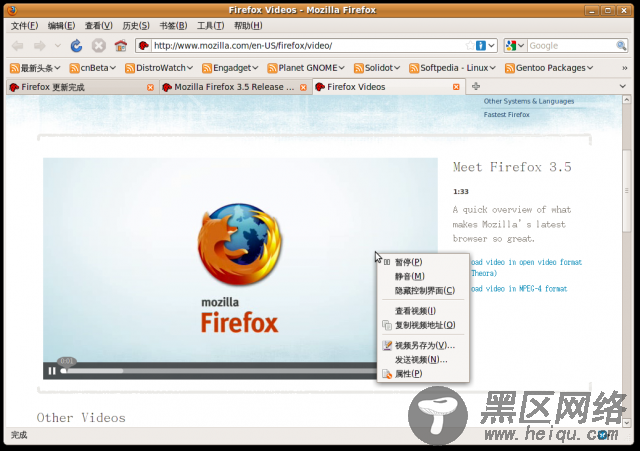Select 隐藏控制界面(C) in the context menu
The image size is (640, 451).
pyautogui.click(x=423, y=291)
